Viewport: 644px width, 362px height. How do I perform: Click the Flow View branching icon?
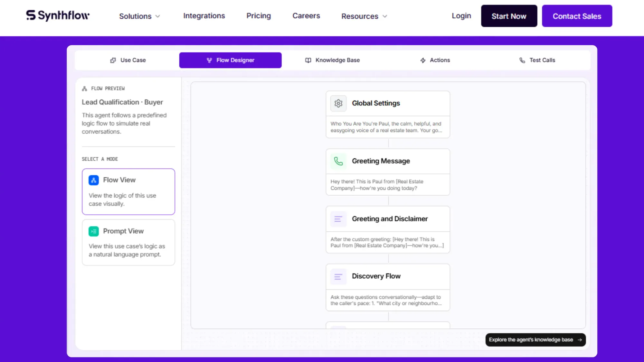(93, 180)
